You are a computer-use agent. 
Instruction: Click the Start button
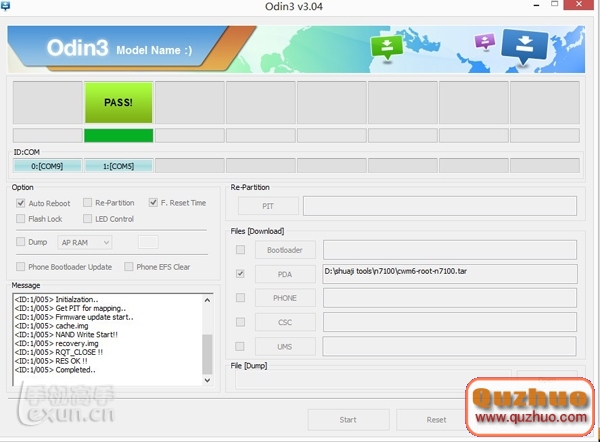[x=348, y=420]
